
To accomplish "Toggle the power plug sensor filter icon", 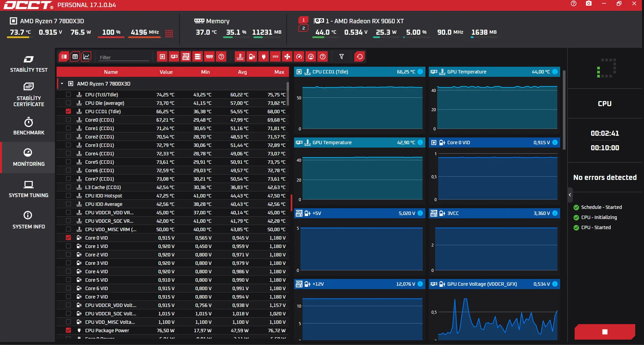I will [x=264, y=57].
